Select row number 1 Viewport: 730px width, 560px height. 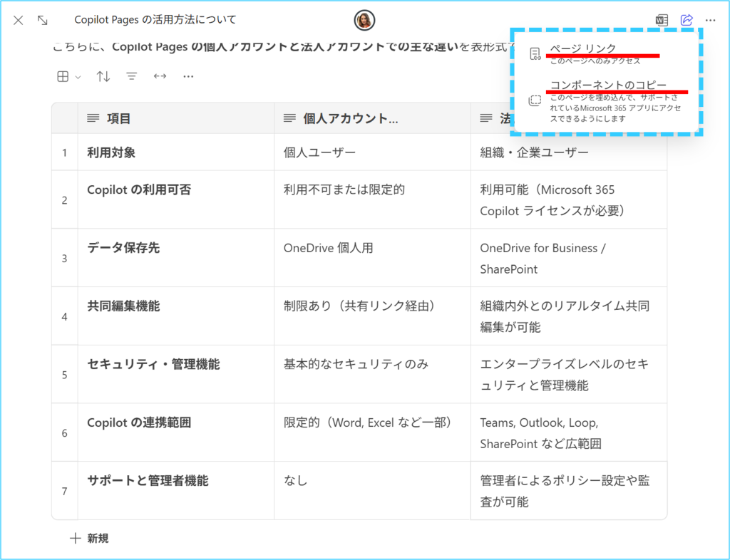point(65,152)
